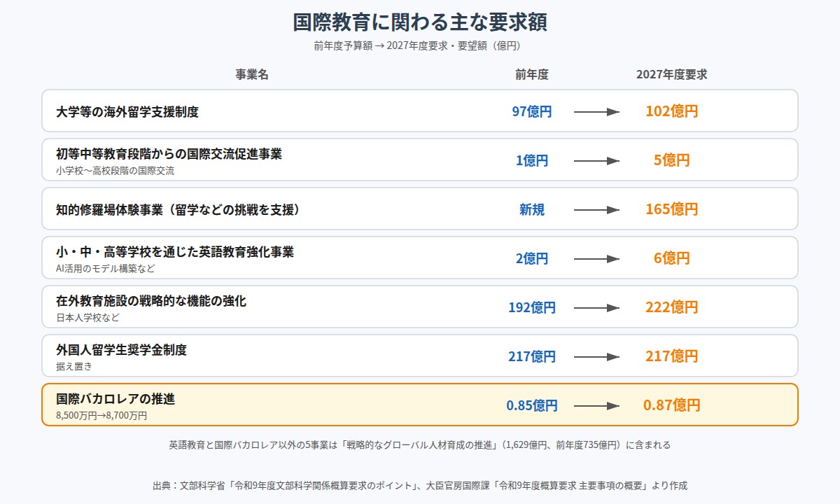Click the 事業名 column header
Image resolution: width=840 pixels, height=504 pixels.
252,75
